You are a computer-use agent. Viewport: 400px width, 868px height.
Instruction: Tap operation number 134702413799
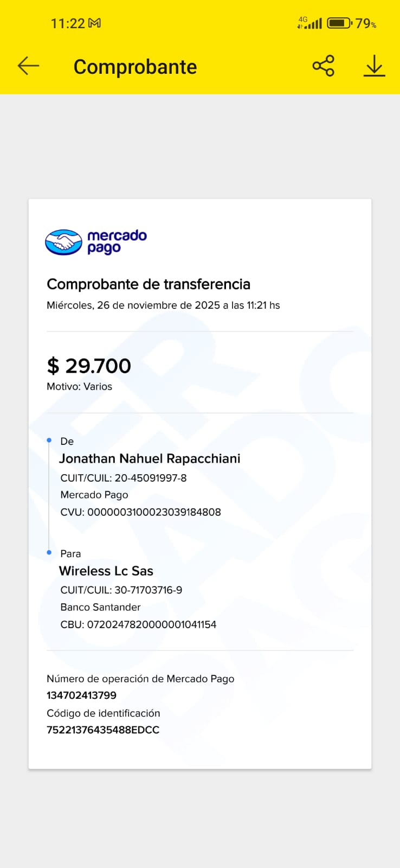tap(81, 695)
